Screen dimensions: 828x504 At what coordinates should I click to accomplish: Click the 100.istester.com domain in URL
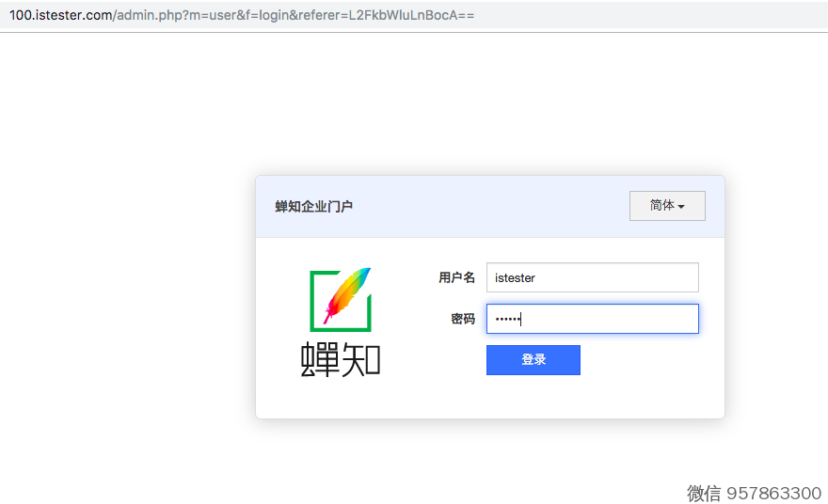(x=60, y=15)
